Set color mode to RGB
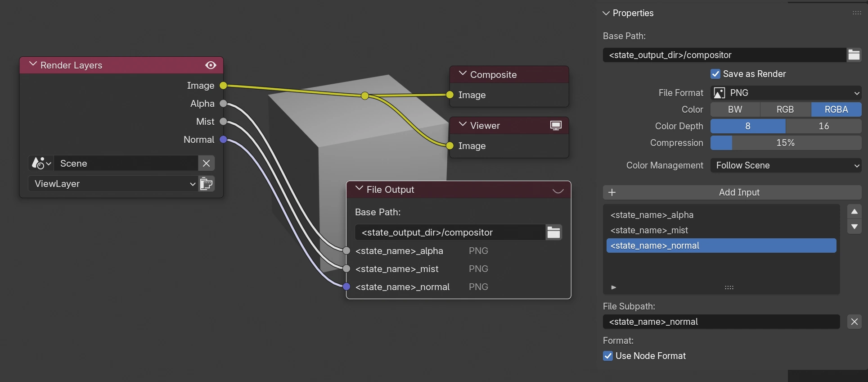868x382 pixels. pos(785,109)
